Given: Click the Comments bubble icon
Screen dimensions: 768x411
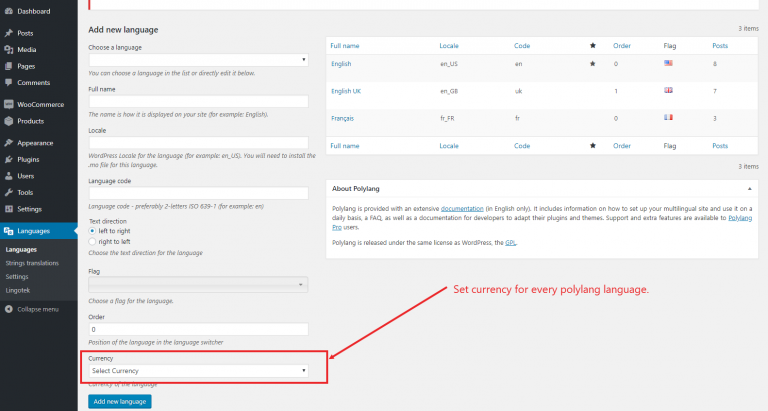Looking at the screenshot, I should coord(9,83).
